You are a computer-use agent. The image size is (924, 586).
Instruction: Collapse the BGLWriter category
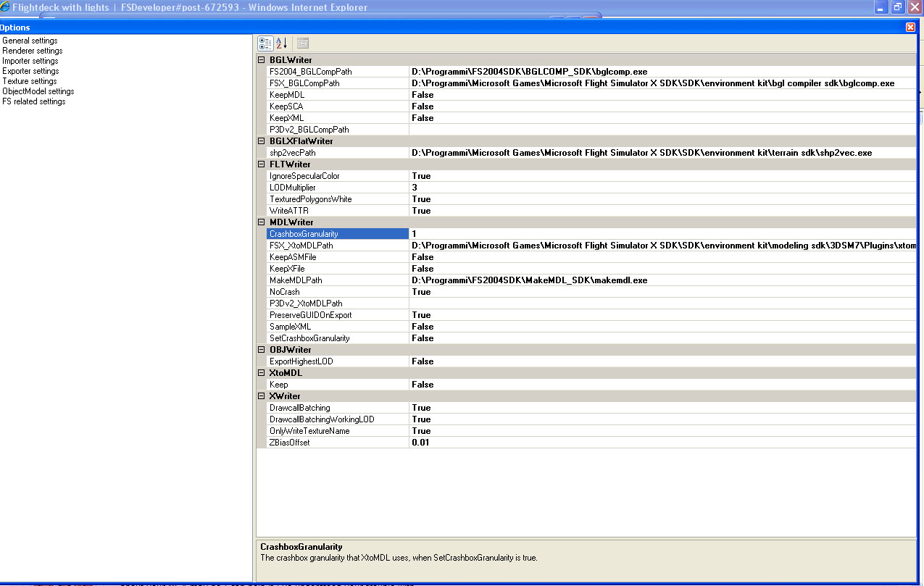[262, 60]
